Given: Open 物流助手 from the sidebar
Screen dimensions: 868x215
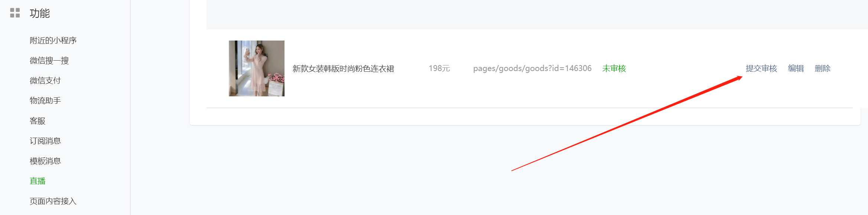Looking at the screenshot, I should [x=45, y=100].
